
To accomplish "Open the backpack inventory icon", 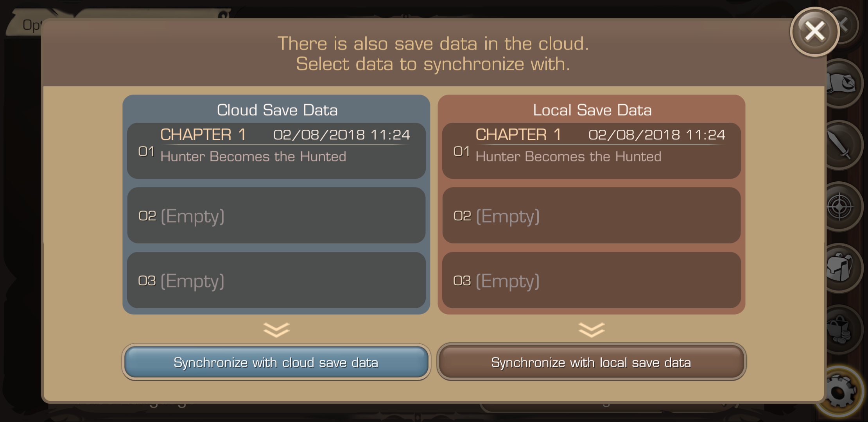I will [841, 268].
